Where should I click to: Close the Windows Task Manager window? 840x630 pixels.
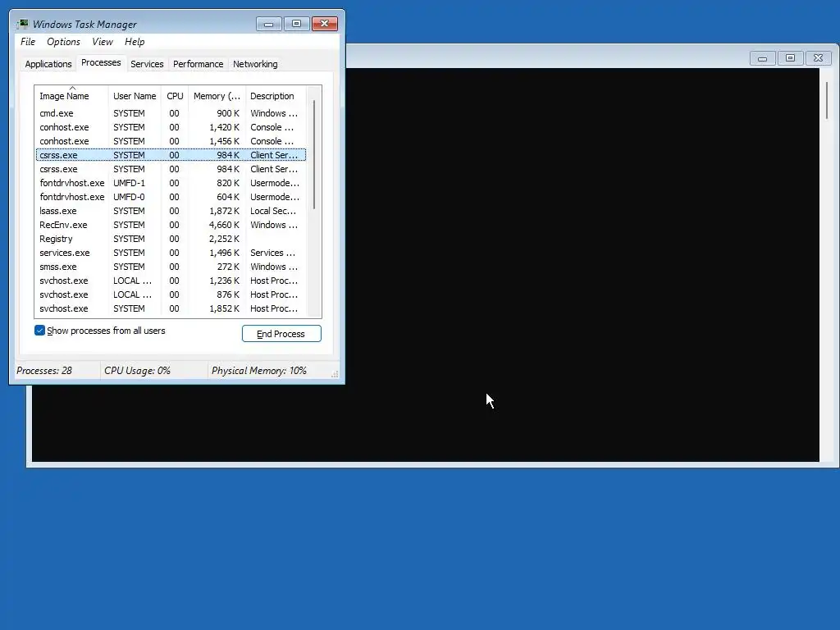coord(325,24)
